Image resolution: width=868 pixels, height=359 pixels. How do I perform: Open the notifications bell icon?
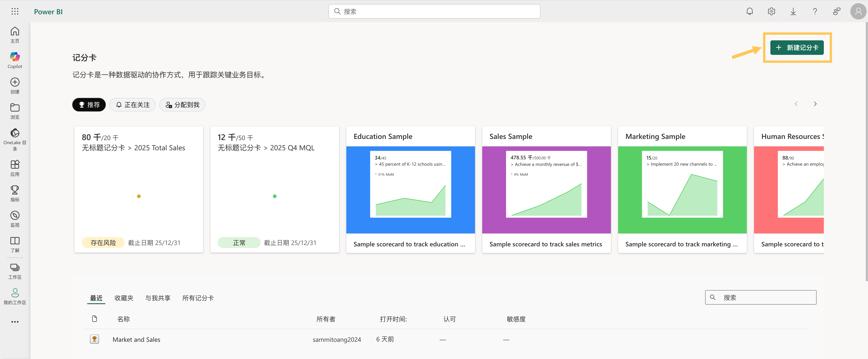coord(749,12)
